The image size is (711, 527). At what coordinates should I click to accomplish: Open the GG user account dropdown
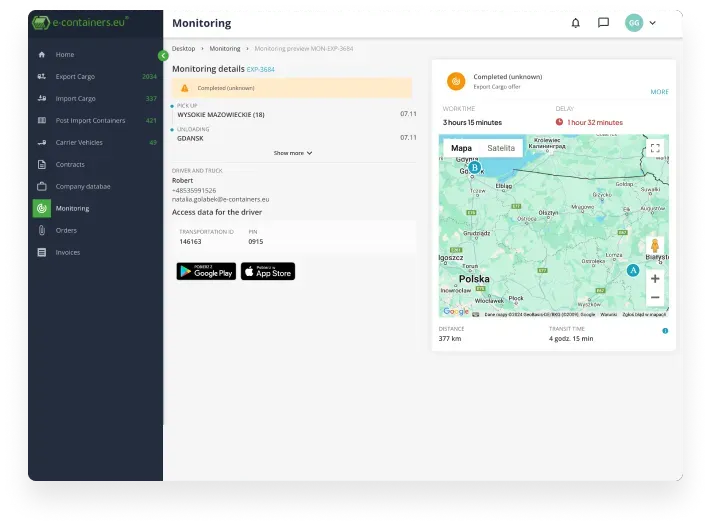tap(641, 23)
